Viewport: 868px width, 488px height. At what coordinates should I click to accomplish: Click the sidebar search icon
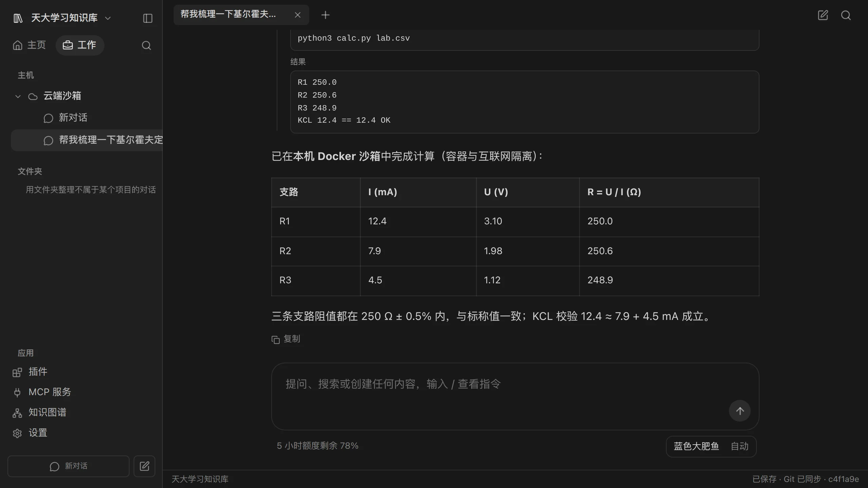click(x=146, y=45)
